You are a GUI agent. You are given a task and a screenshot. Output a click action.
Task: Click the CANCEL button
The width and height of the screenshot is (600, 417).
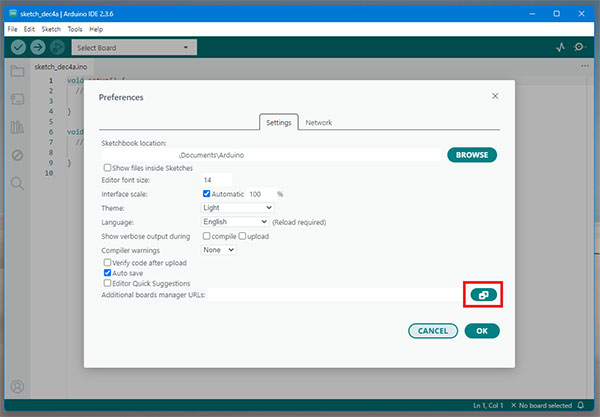click(x=432, y=330)
